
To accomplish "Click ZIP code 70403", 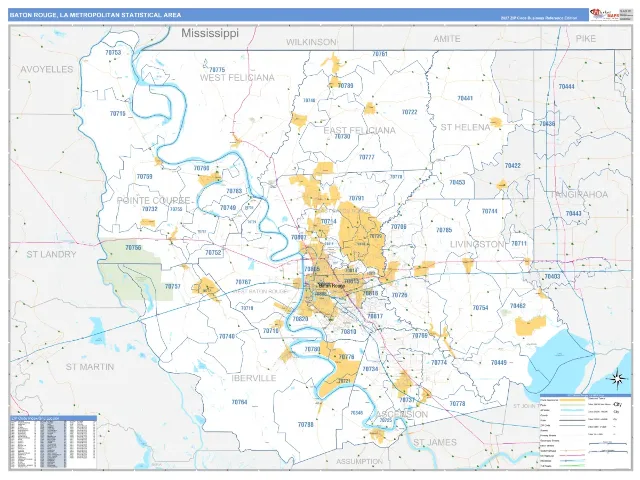I will (x=552, y=277).
